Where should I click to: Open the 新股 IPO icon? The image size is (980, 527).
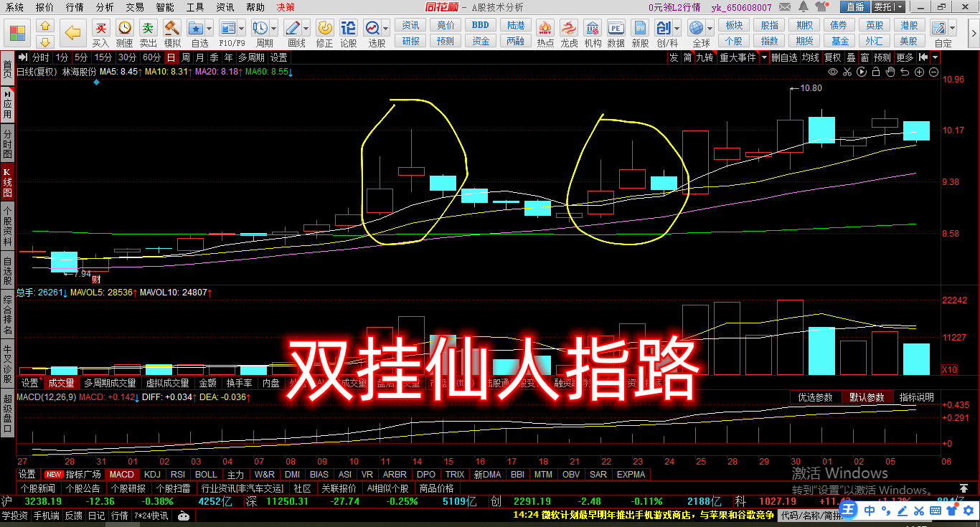click(x=640, y=32)
